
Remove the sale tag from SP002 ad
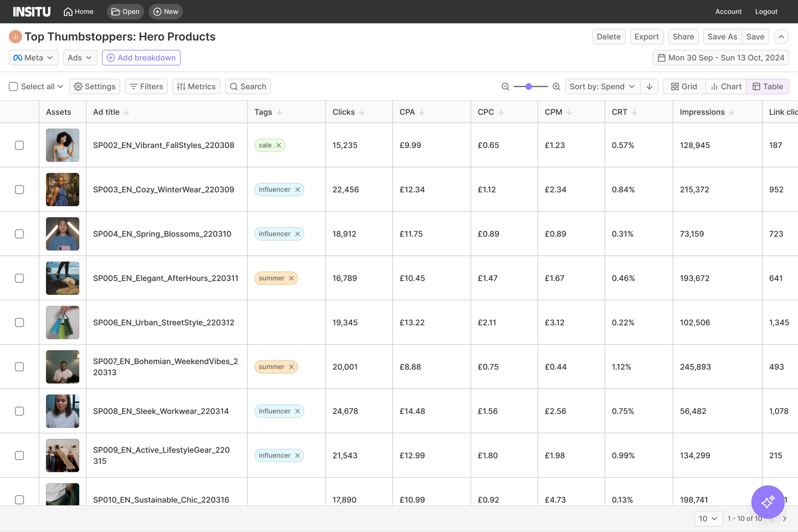click(x=279, y=145)
